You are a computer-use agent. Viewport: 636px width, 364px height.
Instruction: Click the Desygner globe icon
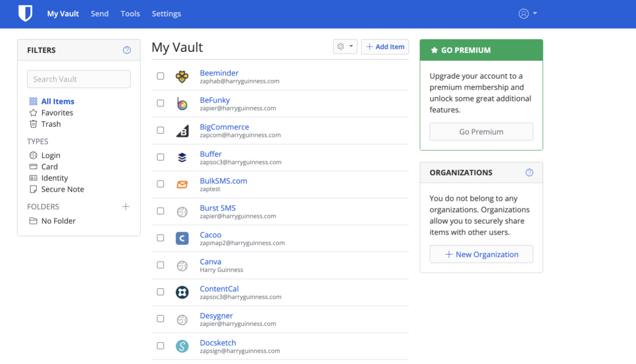pos(182,319)
